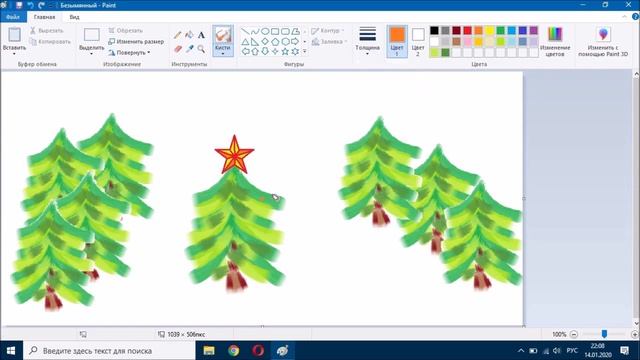The image size is (640, 360).
Task: Expand the Кисти brushes dropdown arrow
Action: click(x=223, y=54)
